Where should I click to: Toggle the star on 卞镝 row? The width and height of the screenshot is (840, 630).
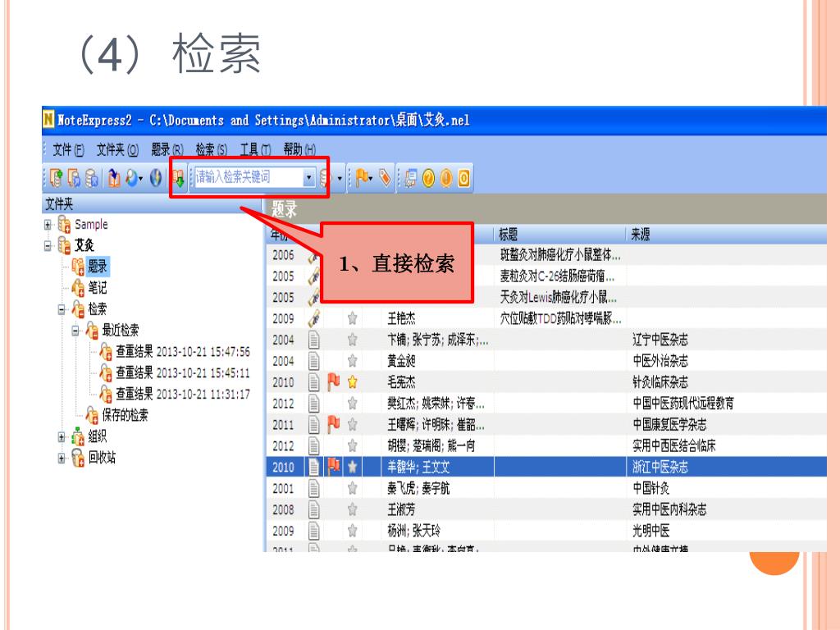[353, 340]
